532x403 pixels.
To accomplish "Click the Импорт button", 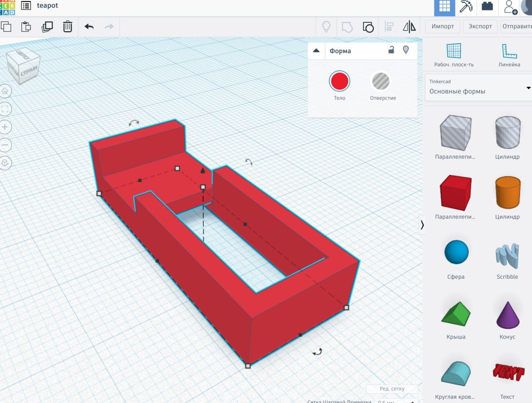I will click(443, 26).
